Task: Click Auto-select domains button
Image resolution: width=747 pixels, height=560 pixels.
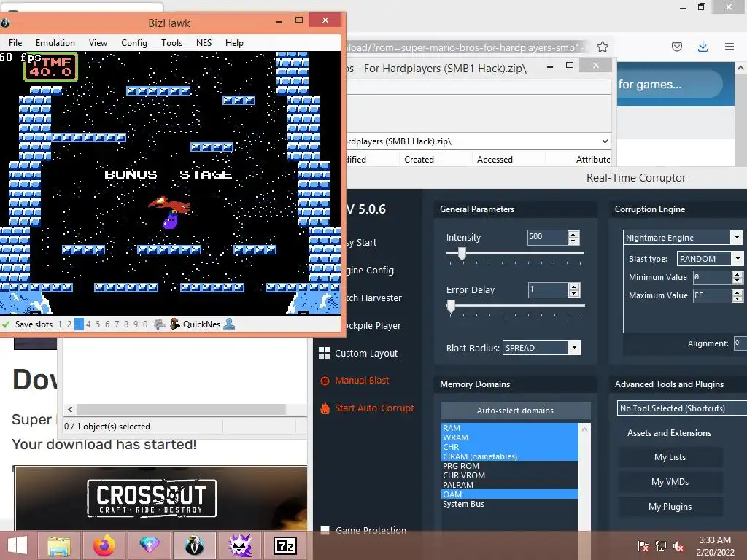Action: 516,411
